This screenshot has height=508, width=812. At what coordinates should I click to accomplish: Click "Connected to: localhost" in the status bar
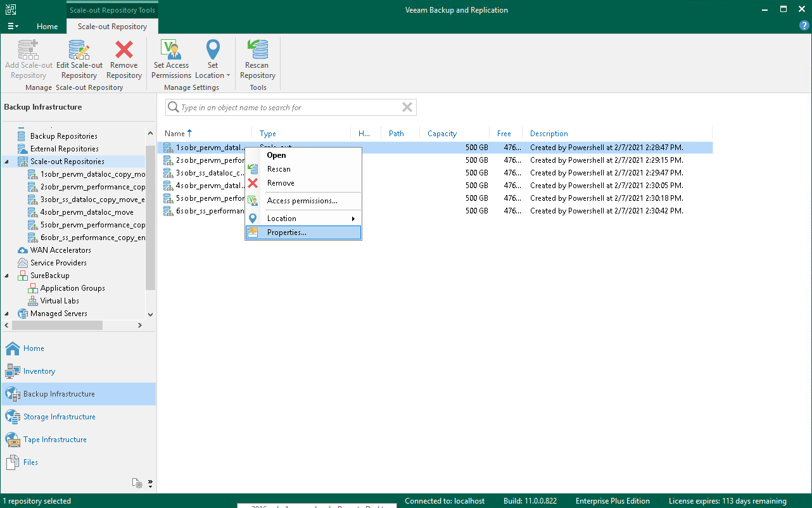(x=445, y=501)
